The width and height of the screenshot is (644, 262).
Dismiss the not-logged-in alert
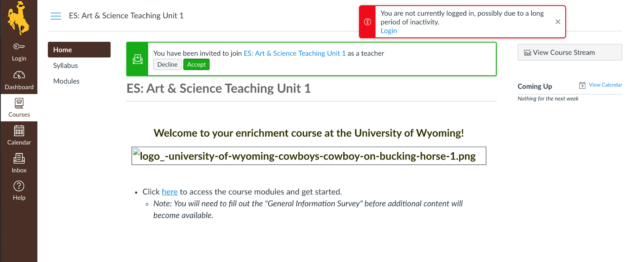tap(558, 22)
